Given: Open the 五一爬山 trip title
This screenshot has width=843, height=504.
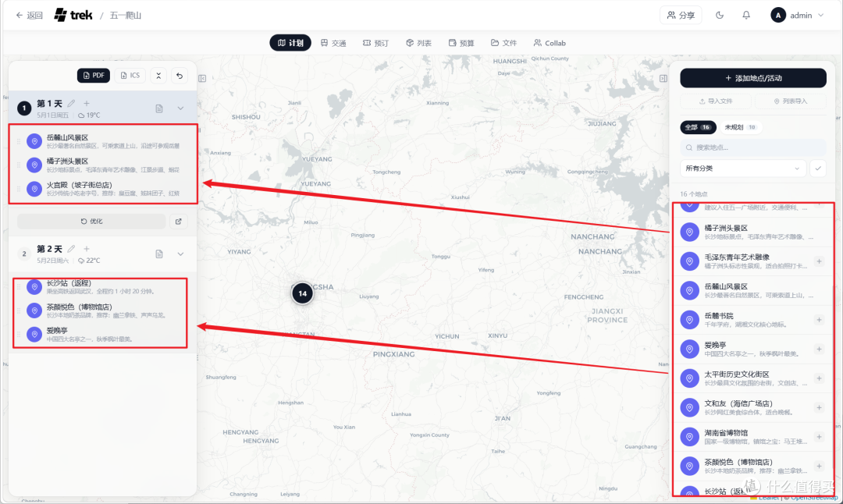Looking at the screenshot, I should tap(125, 15).
